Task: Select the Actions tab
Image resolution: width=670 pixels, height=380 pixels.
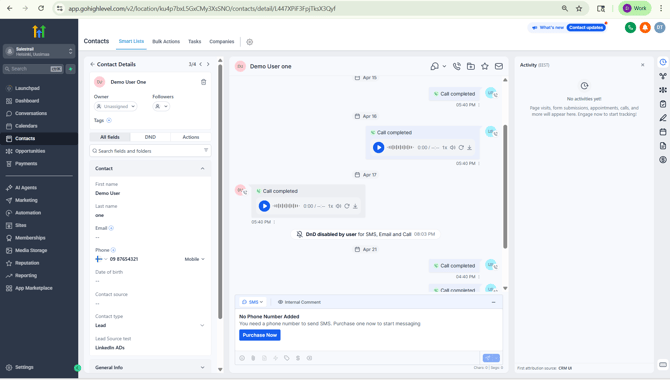Action: [x=191, y=137]
